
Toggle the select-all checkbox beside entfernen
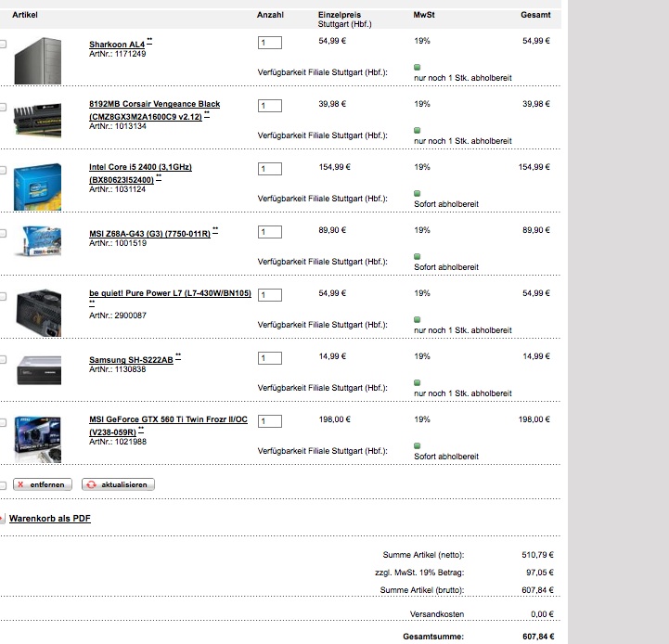point(3,485)
